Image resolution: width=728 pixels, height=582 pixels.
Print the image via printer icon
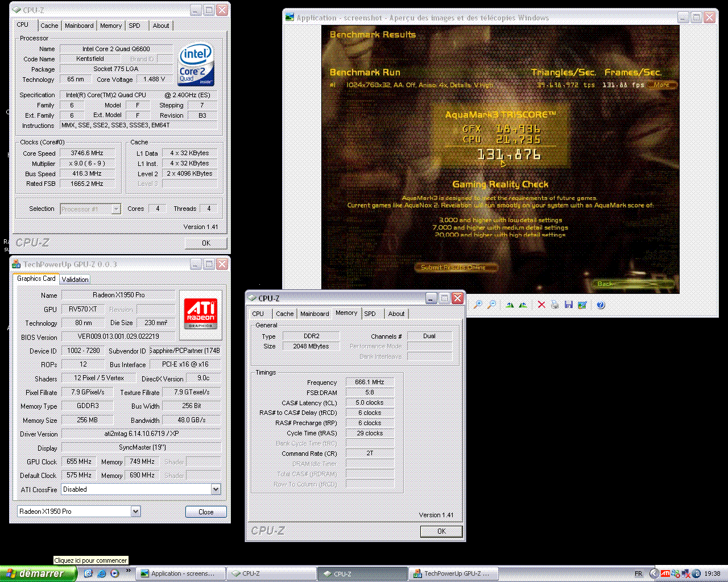point(555,305)
